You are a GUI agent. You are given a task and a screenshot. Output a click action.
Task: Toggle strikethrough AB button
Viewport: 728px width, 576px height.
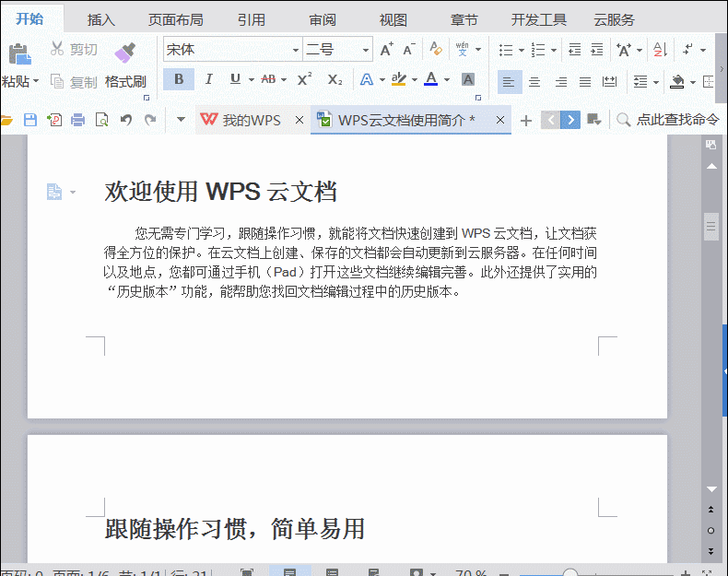click(268, 79)
